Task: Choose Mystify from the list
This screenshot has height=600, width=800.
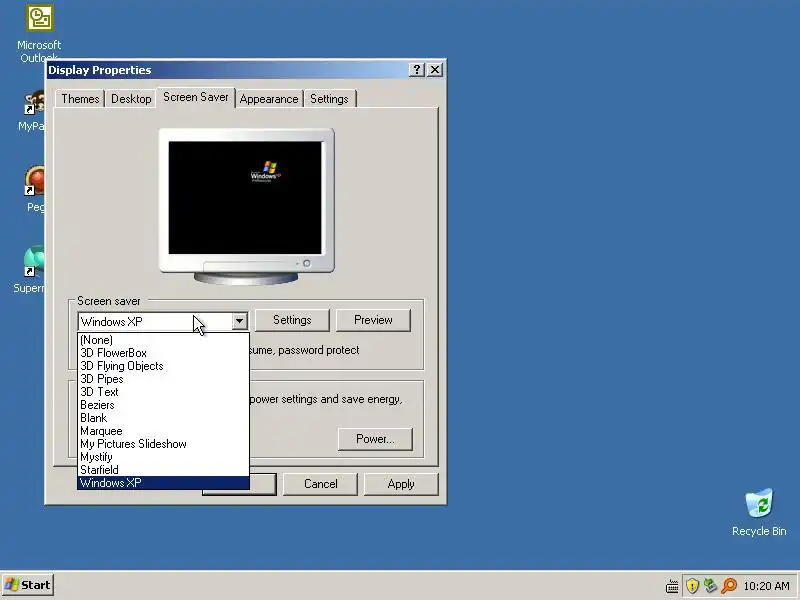Action: point(163,457)
